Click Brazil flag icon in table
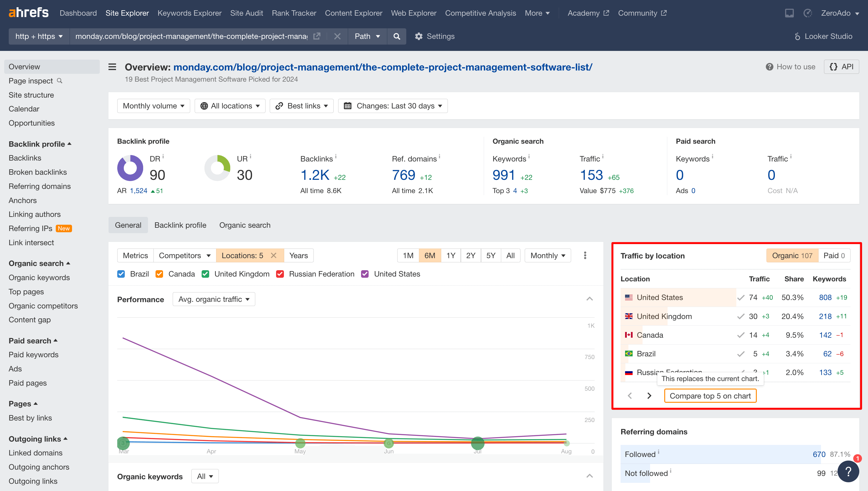868x491 pixels. coord(628,354)
